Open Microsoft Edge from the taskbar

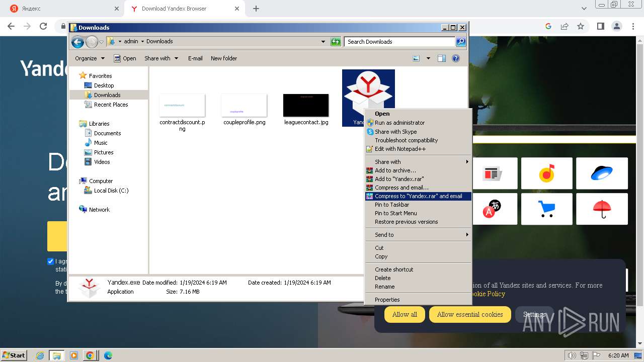point(108,355)
